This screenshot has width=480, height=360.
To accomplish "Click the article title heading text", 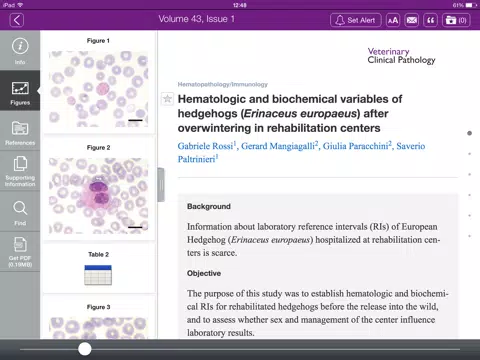I will (290, 113).
